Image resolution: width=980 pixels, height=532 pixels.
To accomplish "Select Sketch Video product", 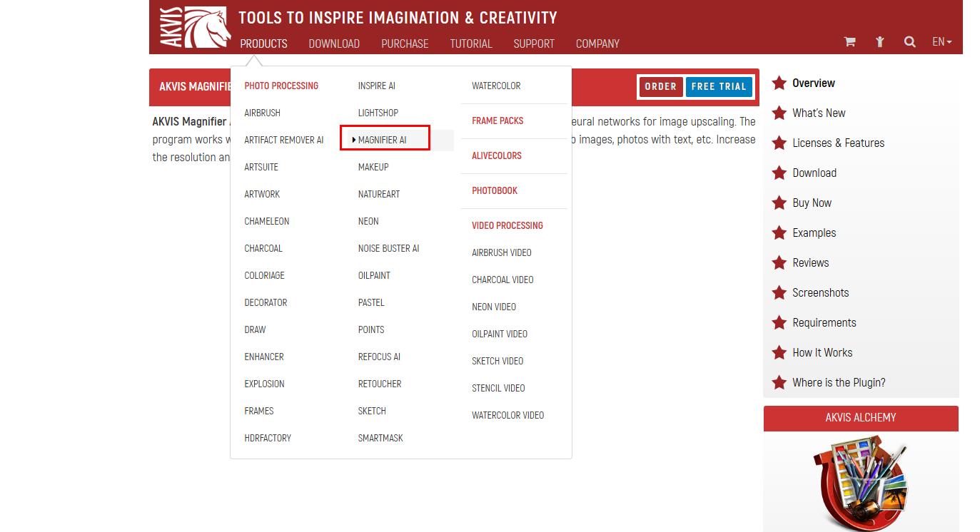I will click(x=497, y=361).
